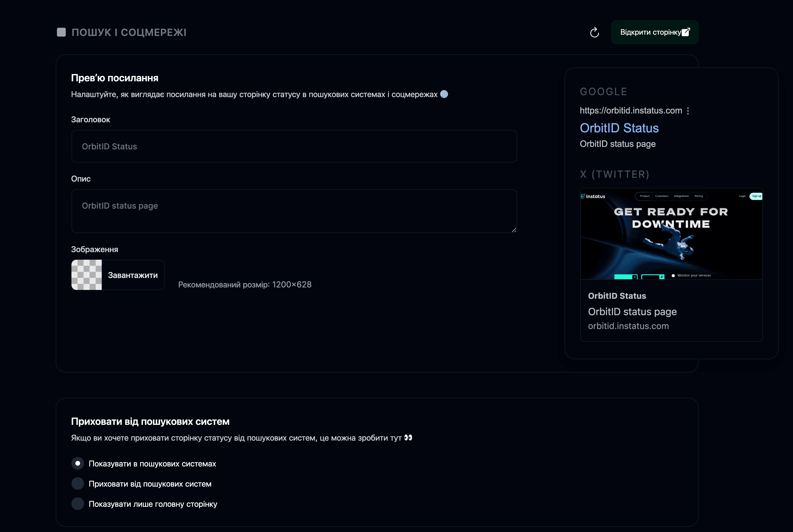Screen dimensions: 793x532
Task: Click Customers in the preview image navbar
Action: point(662,196)
